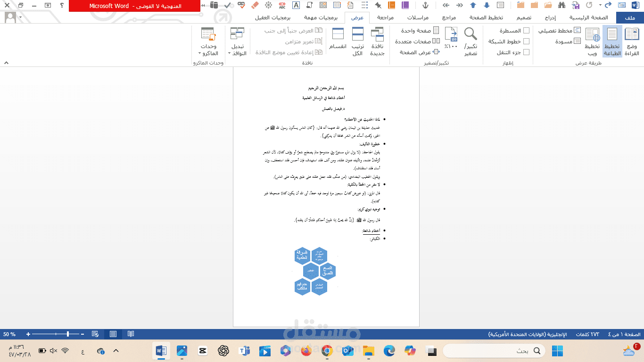
Task: Click the undo arrow in quick access toolbar
Action: click(x=608, y=5)
